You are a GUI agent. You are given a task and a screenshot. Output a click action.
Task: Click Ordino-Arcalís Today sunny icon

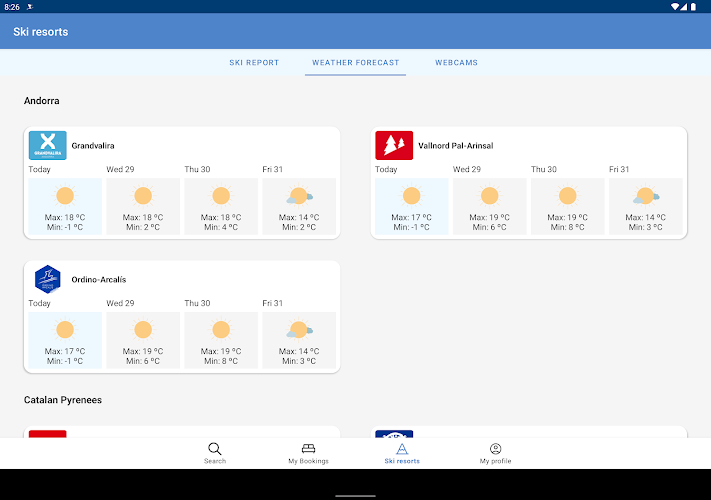pyautogui.click(x=65, y=330)
